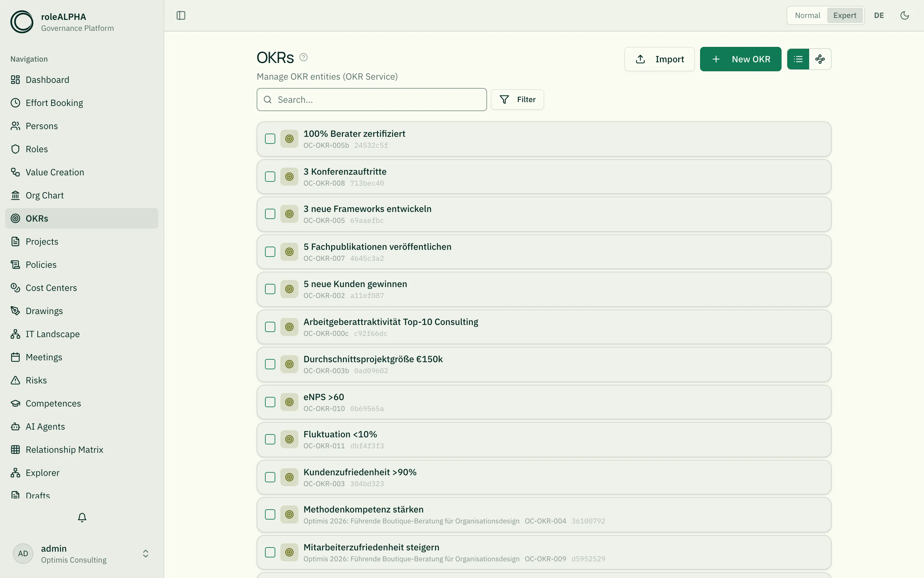Navigate to Policies
This screenshot has height=578, width=924.
pyautogui.click(x=82, y=265)
